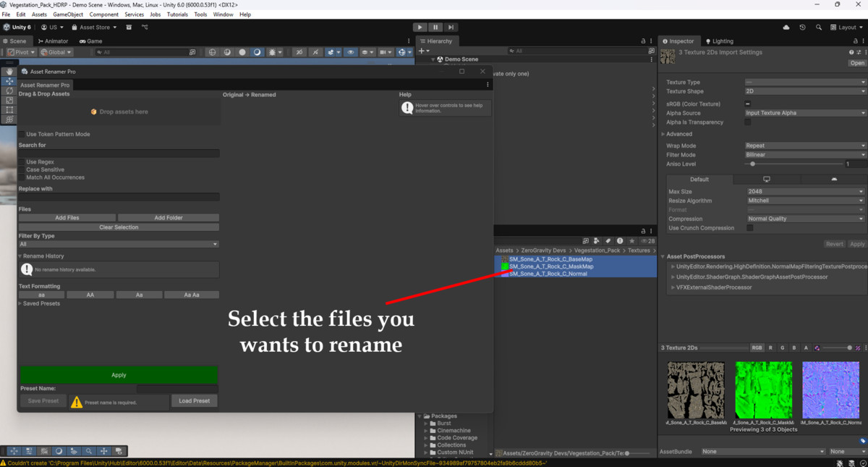The height and width of the screenshot is (467, 868).
Task: Check Case Sensitive in Asset Renamer Pro
Action: point(20,169)
